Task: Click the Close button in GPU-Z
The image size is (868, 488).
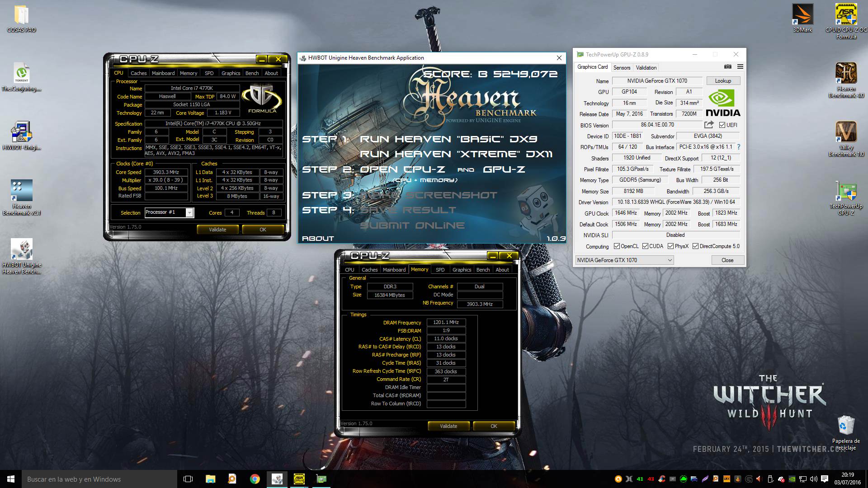Action: point(727,260)
